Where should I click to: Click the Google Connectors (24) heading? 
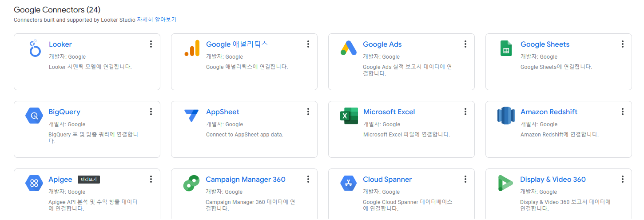coord(57,9)
